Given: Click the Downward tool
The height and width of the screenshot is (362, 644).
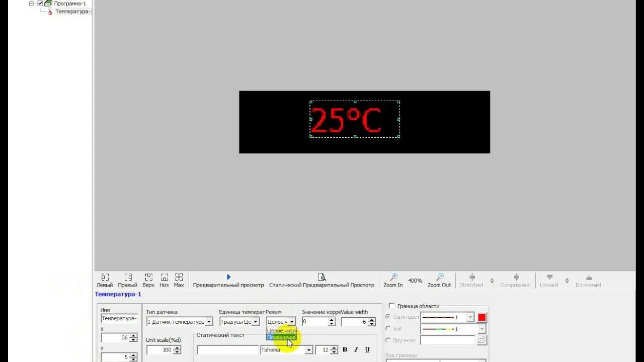Looking at the screenshot, I should tap(588, 281).
